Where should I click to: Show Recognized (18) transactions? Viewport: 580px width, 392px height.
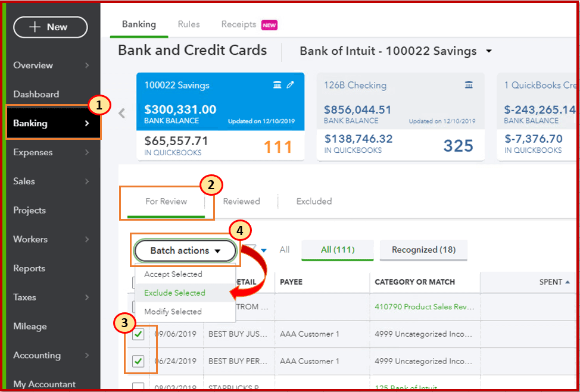[x=423, y=250]
